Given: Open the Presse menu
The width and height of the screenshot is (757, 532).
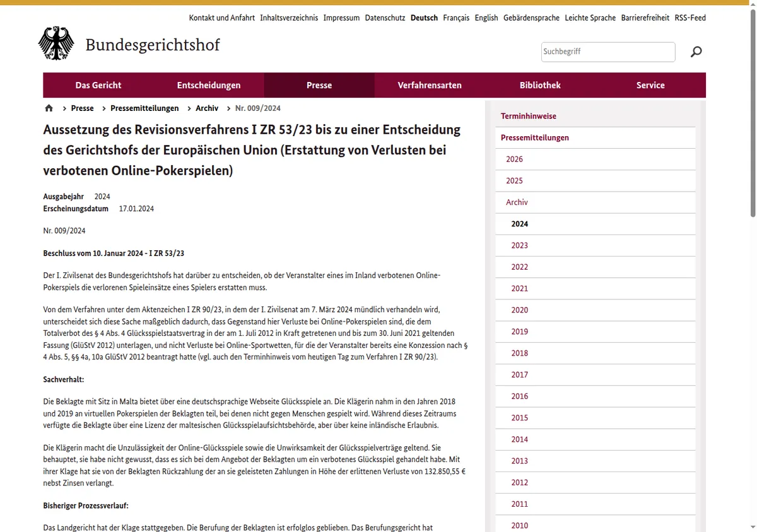Looking at the screenshot, I should point(319,85).
